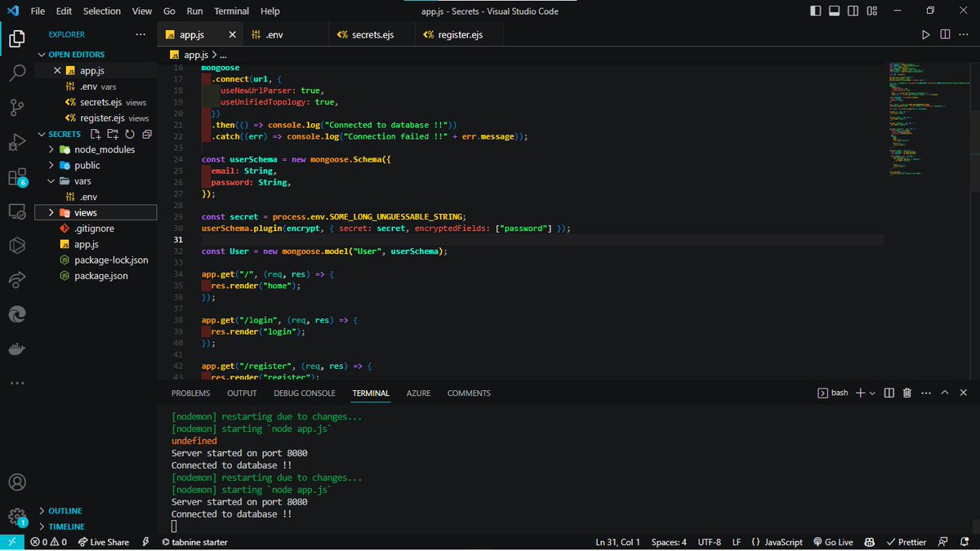The height and width of the screenshot is (551, 980).
Task: Click New File icon in SECRETS header
Action: (96, 134)
